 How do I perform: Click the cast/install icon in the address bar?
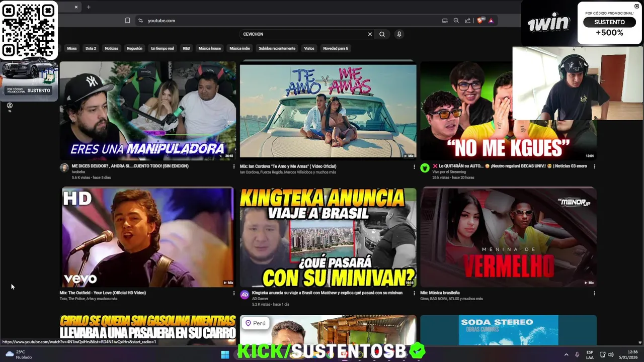[x=445, y=21]
